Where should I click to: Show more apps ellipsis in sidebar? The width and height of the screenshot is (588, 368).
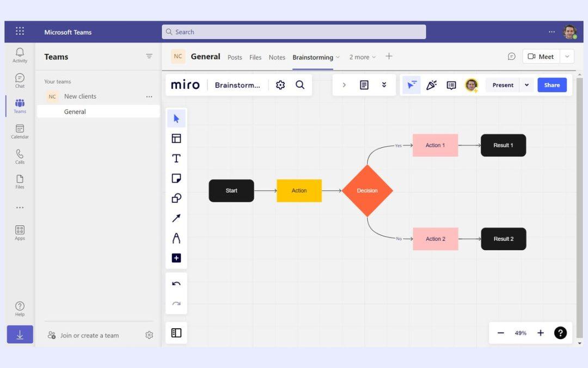(x=20, y=207)
